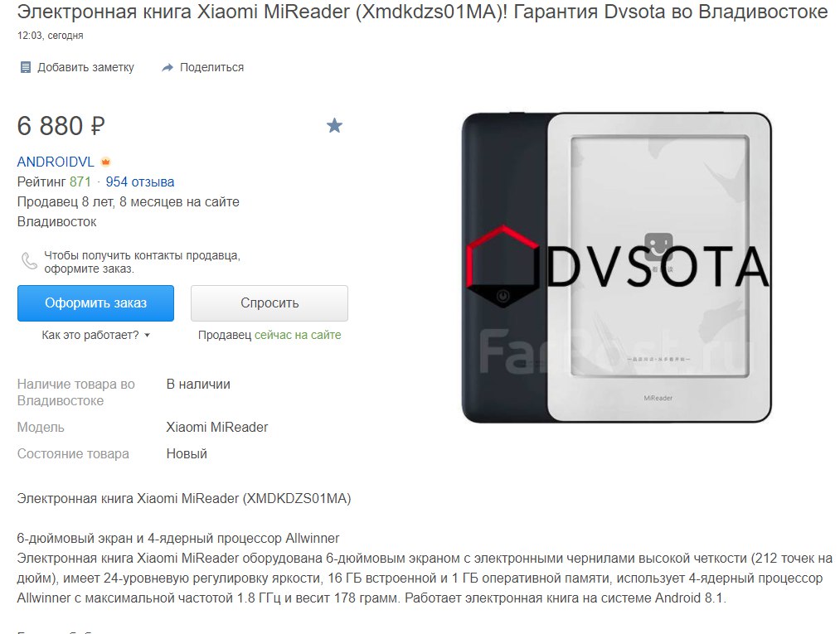Click the seller rating number 871
The height and width of the screenshot is (634, 840).
click(80, 182)
